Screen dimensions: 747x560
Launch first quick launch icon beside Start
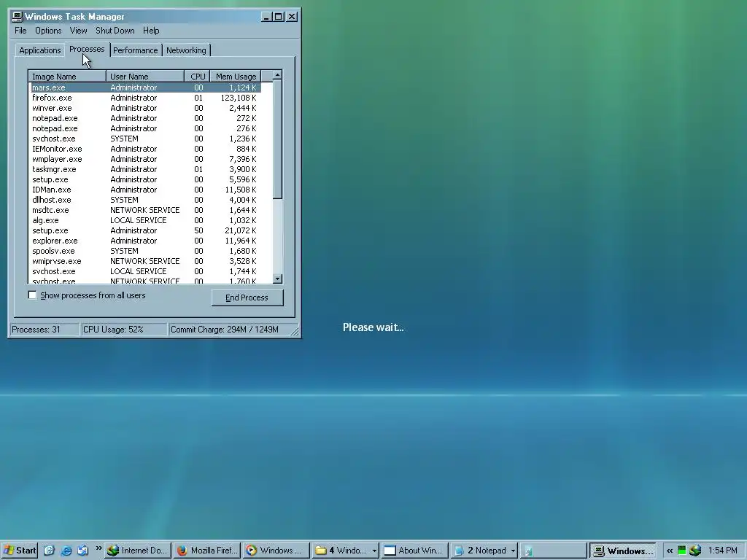coord(50,551)
